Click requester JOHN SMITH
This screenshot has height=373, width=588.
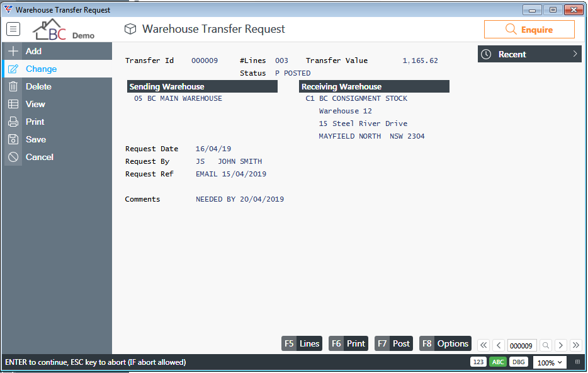[240, 161]
